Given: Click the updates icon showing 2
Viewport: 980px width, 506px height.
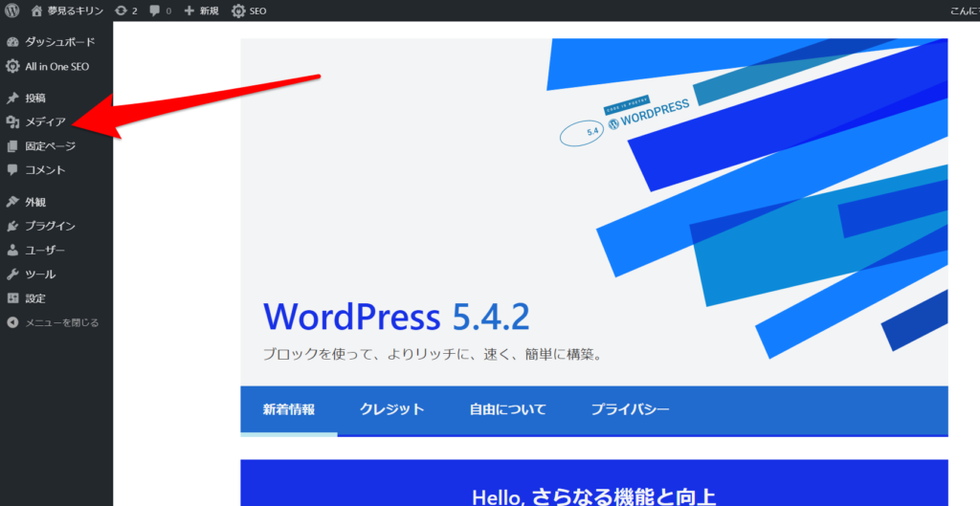Looking at the screenshot, I should pos(122,11).
